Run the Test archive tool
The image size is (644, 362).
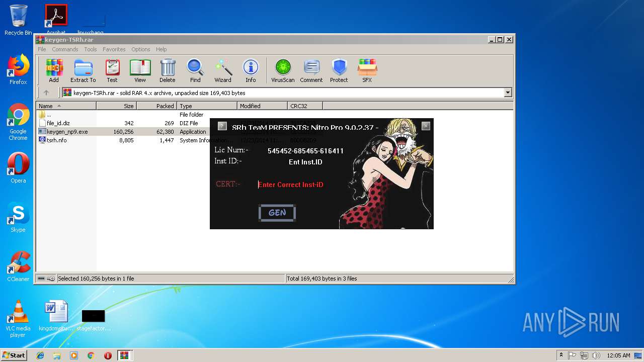[x=112, y=70]
